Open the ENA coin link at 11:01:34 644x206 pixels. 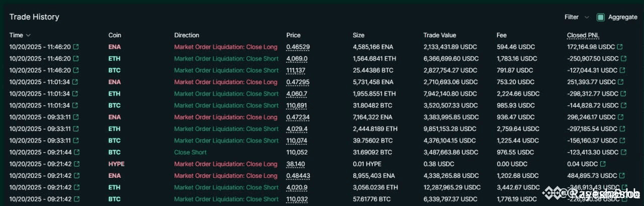(x=114, y=82)
